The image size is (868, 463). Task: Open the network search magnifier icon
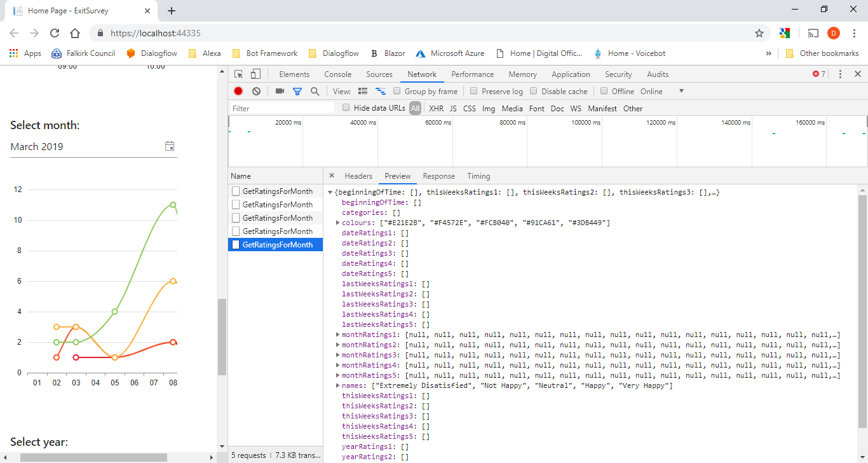[315, 92]
